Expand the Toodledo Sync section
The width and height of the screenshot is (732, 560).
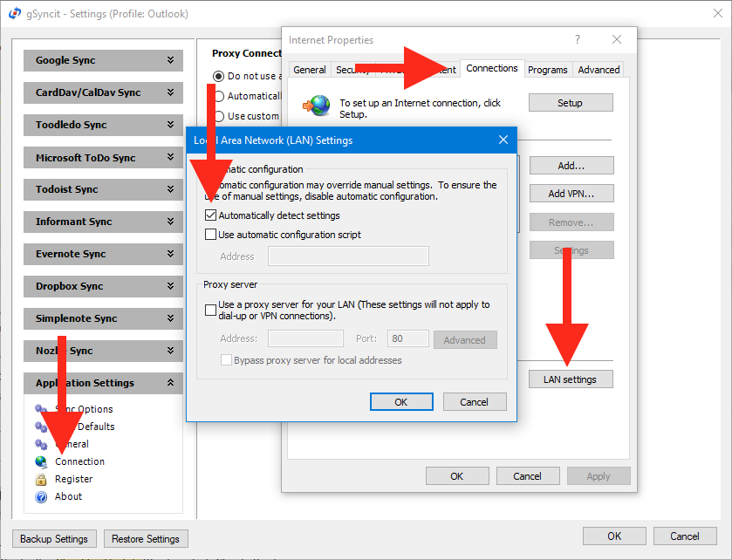tap(103, 125)
